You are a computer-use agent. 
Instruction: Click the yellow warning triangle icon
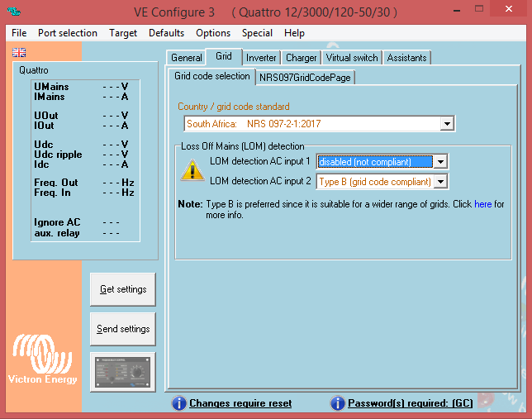[192, 170]
